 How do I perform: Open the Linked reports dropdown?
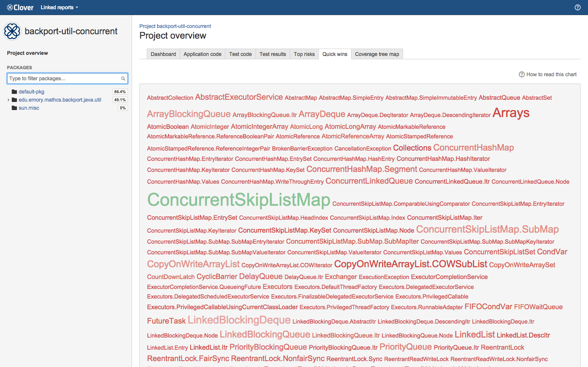coord(59,7)
